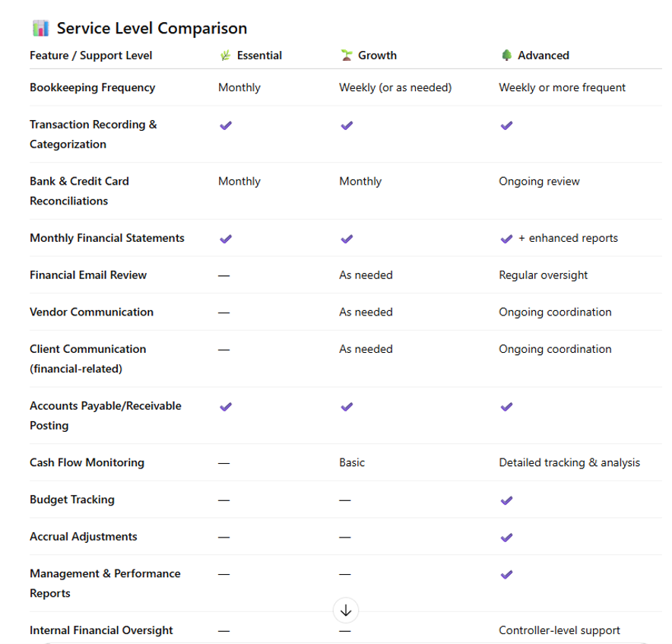Click the tree icon next to Advanced
672x644 pixels.
506,56
